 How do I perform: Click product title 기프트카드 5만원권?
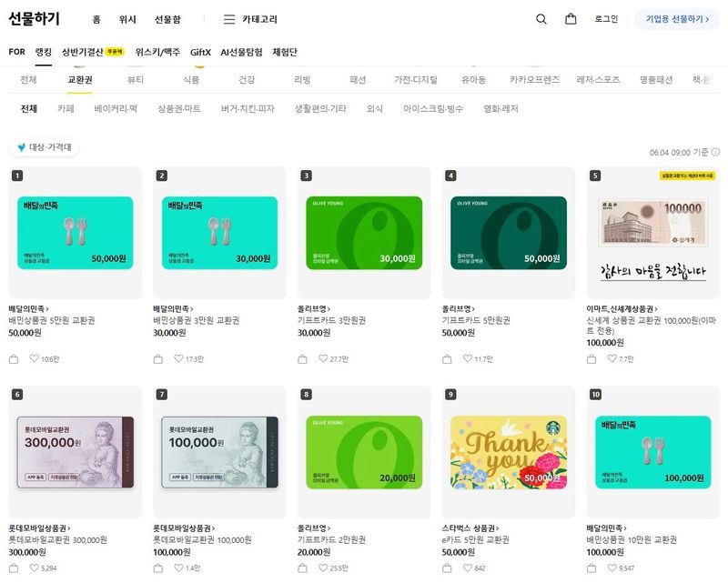click(x=476, y=320)
